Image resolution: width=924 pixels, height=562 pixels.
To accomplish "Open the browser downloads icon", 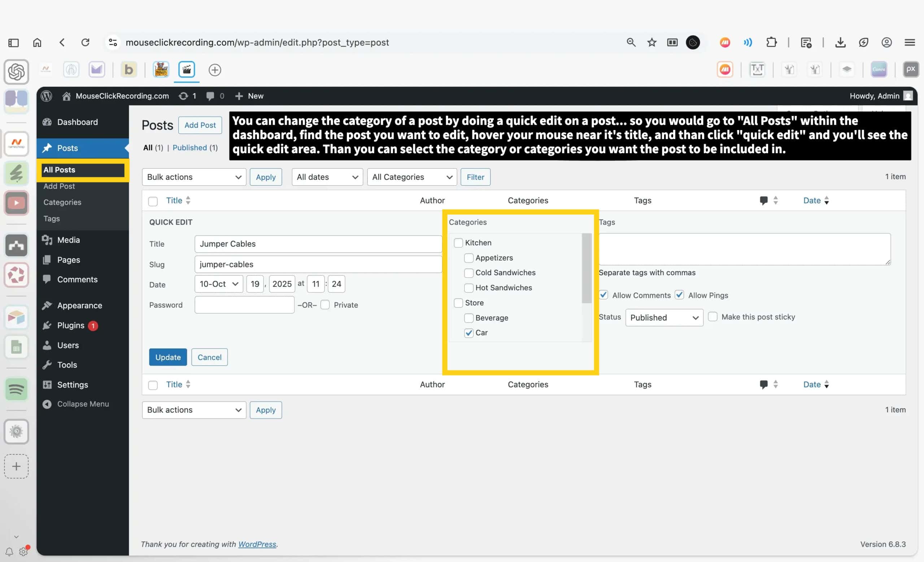I will pos(840,42).
